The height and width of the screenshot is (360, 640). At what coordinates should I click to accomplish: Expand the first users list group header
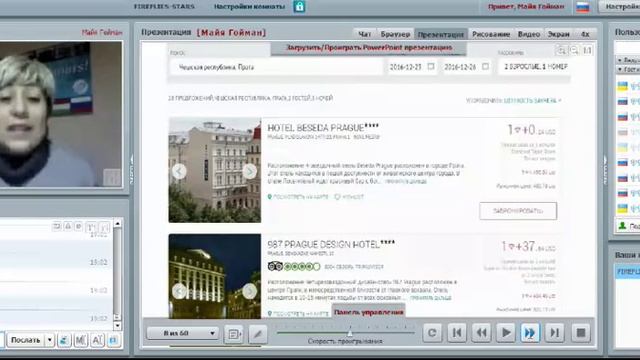coord(627,60)
